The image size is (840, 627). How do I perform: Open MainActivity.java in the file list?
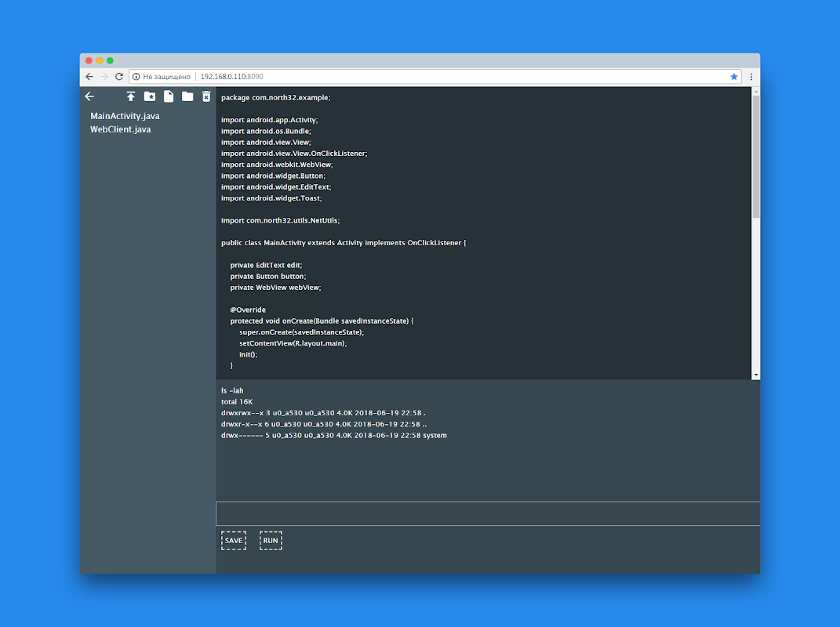[x=125, y=116]
